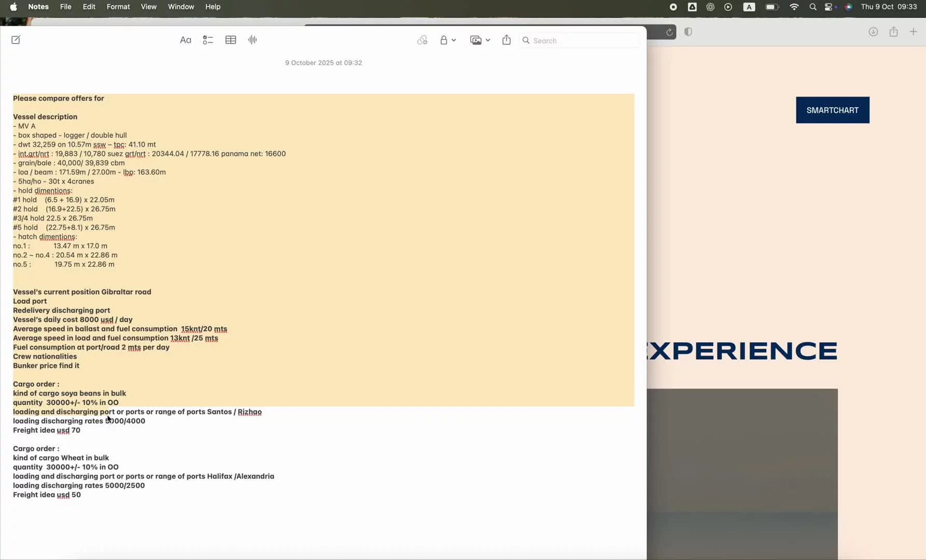The width and height of the screenshot is (926, 560).
Task: Click the SMARTCHART button
Action: click(x=832, y=110)
